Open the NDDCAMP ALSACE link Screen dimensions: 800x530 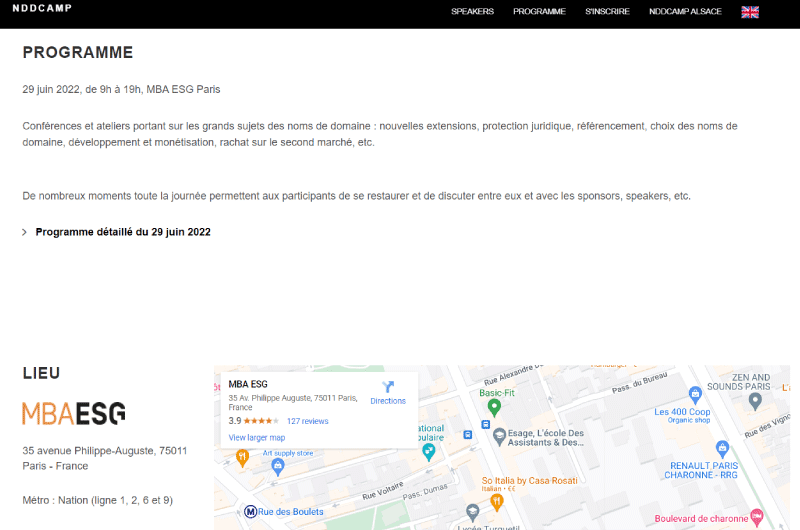(685, 11)
